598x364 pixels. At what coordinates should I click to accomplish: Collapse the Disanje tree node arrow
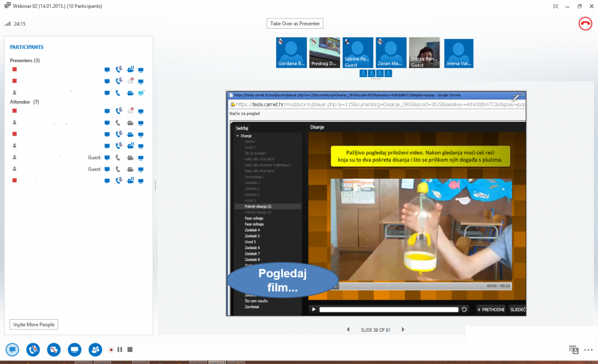tap(237, 136)
